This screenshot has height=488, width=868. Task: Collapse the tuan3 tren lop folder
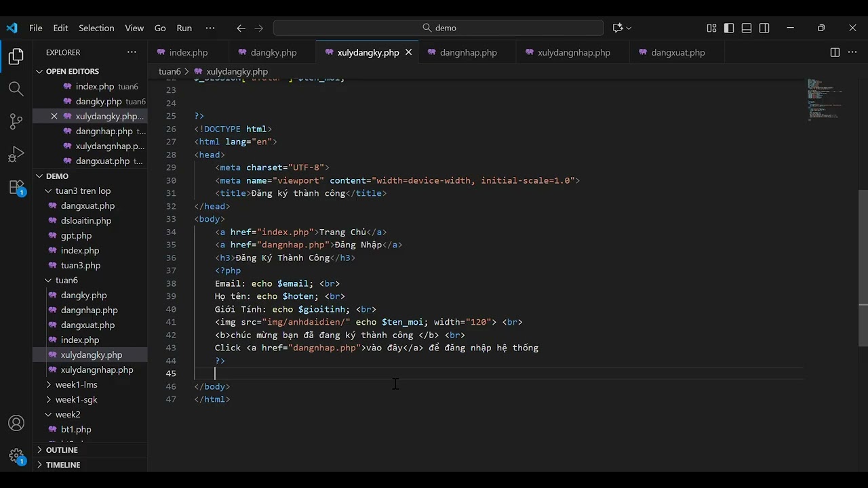tap(90, 191)
